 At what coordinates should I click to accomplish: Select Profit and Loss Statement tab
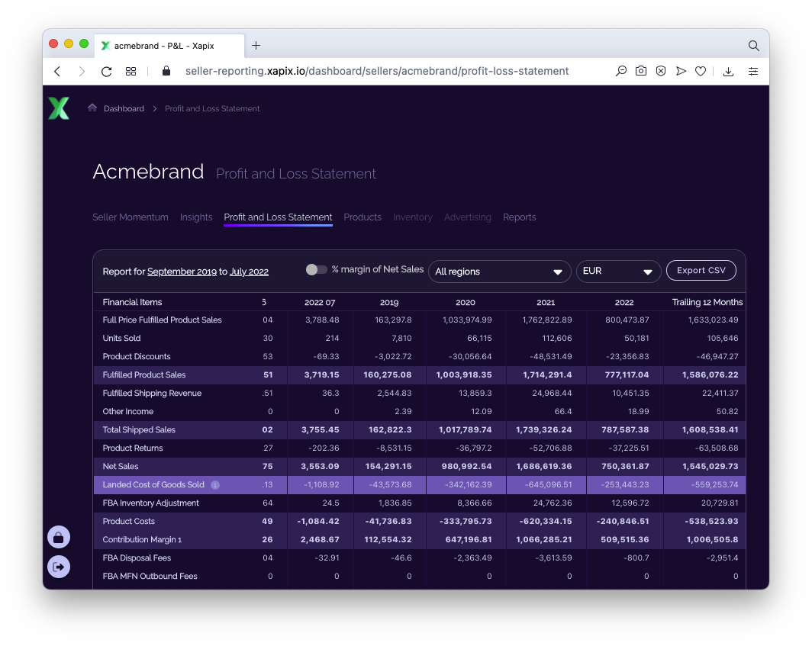[x=278, y=217]
